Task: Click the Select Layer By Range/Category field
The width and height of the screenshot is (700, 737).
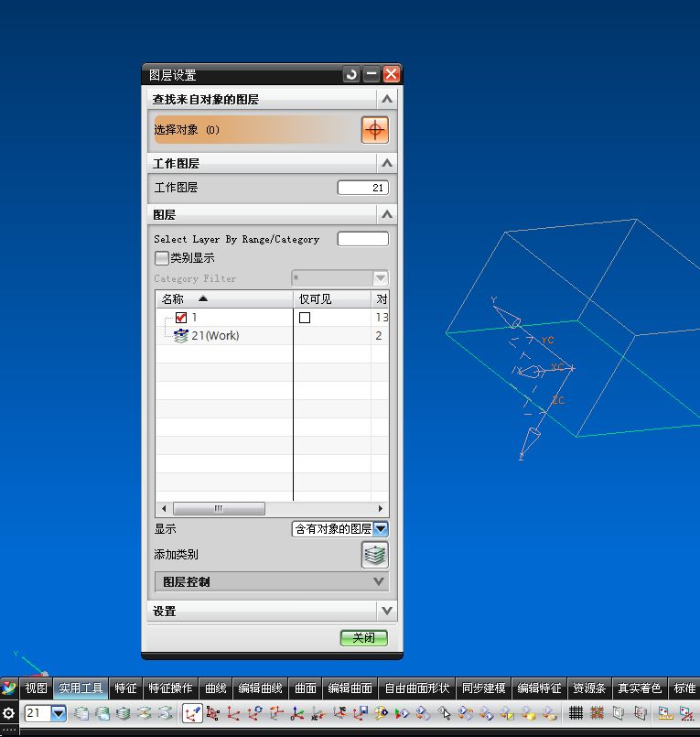Action: tap(363, 239)
